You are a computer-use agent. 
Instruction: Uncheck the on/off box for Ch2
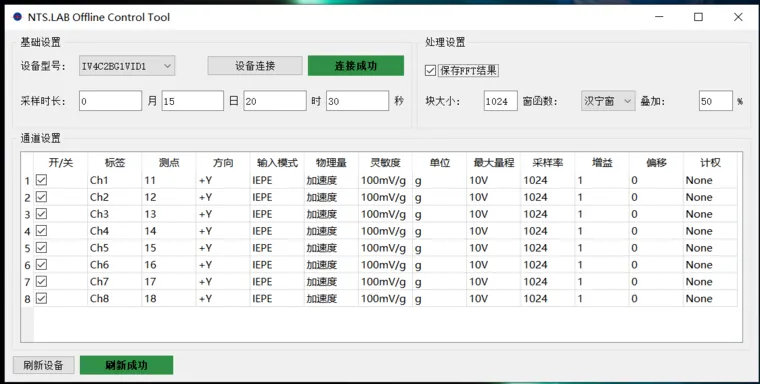click(x=42, y=197)
